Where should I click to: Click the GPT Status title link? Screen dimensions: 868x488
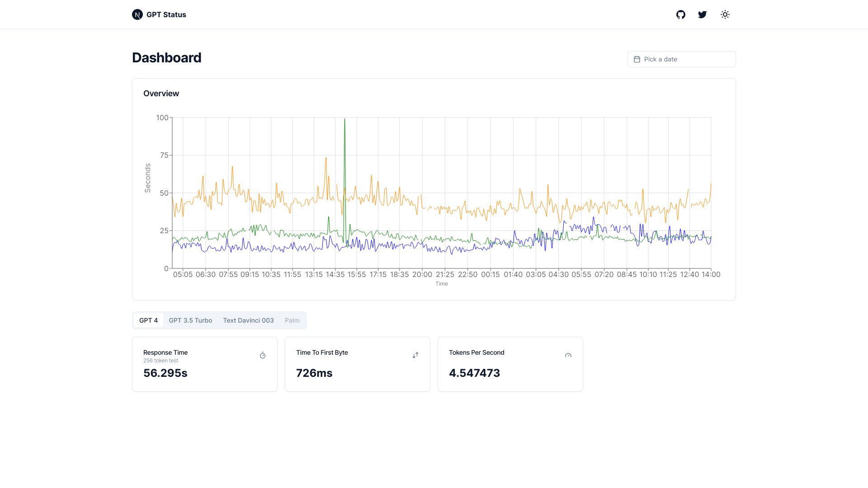coord(166,14)
